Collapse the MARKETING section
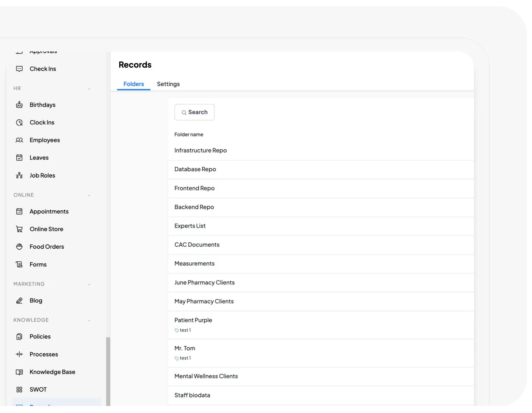Image resolution: width=532 pixels, height=413 pixels. [x=89, y=284]
